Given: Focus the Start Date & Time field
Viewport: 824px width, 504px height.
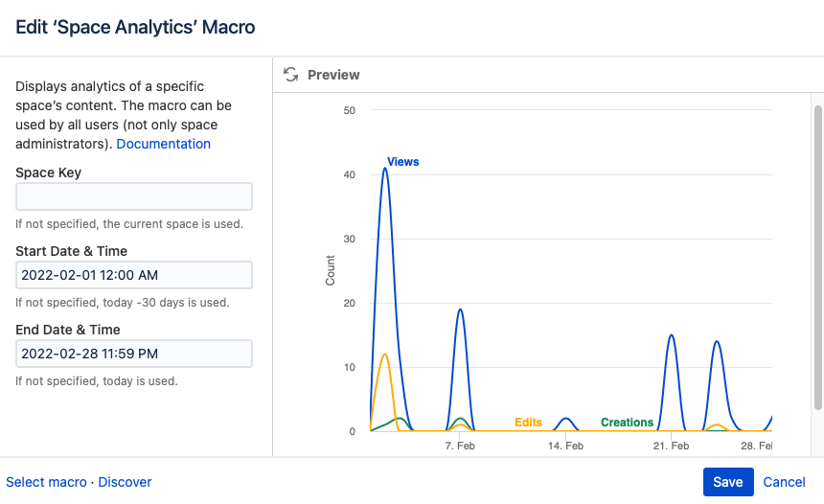Looking at the screenshot, I should point(134,275).
